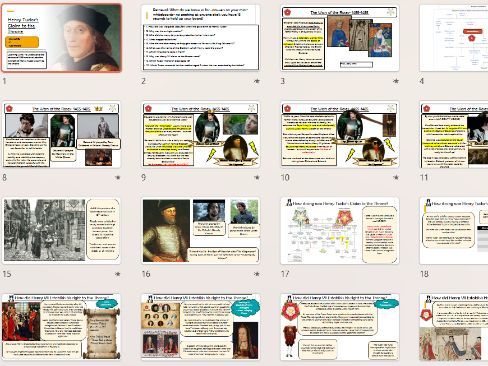Click the animation star icon under slide 2
Screen dimensions: 488x366
pyautogui.click(x=257, y=81)
